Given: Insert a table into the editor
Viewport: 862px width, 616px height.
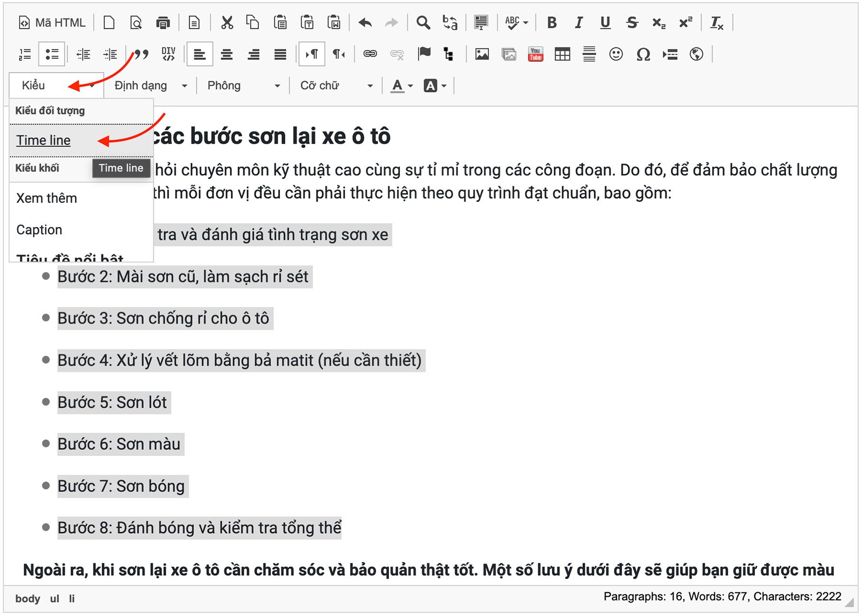Looking at the screenshot, I should tap(562, 54).
